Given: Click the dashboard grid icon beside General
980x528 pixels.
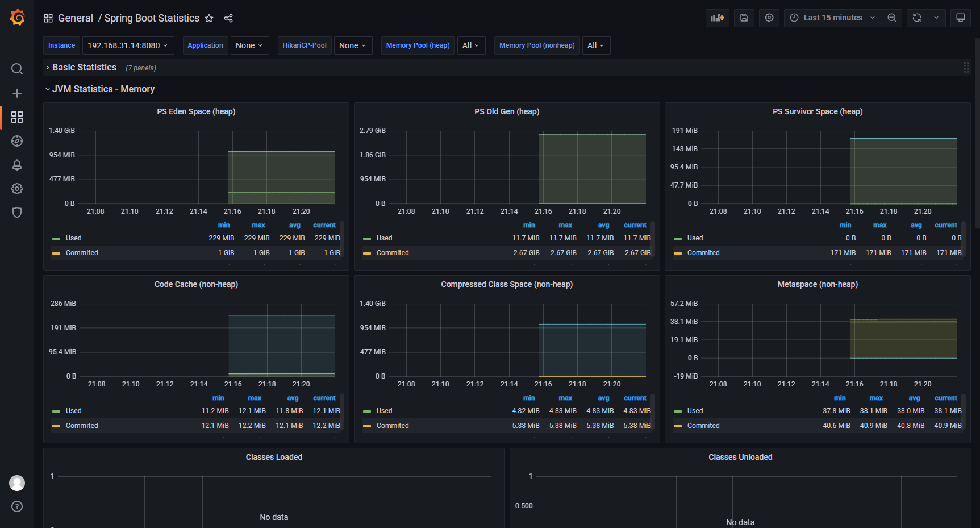Looking at the screenshot, I should click(48, 18).
